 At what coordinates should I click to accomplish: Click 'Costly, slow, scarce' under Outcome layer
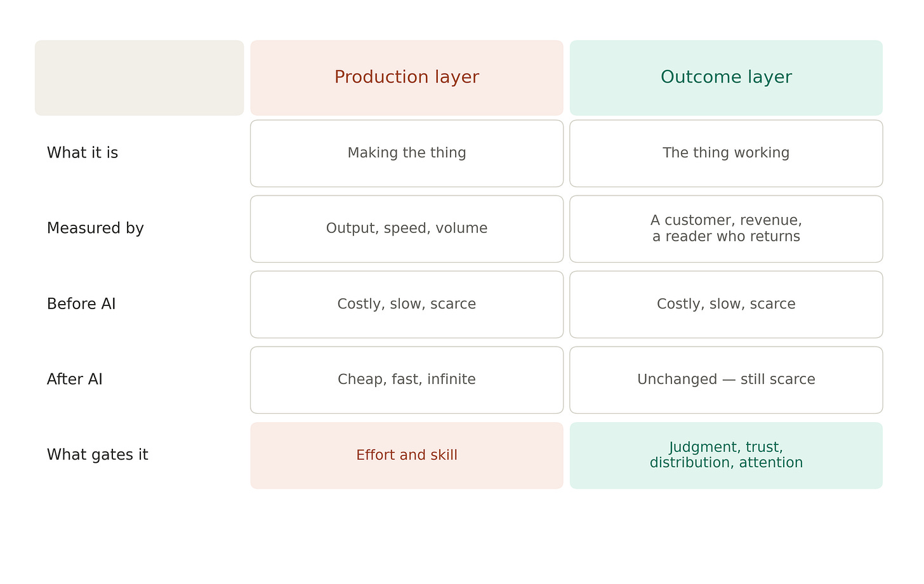726,305
